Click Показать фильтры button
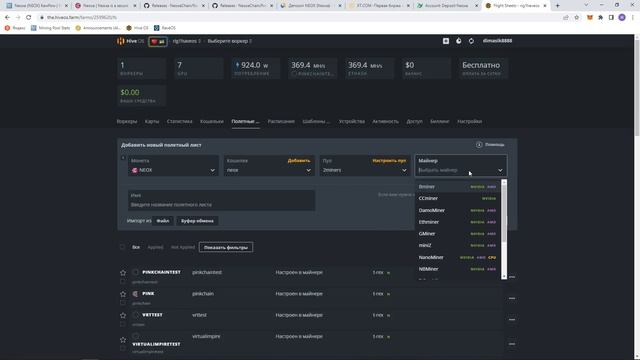Image resolution: width=640 pixels, height=360 pixels. click(x=226, y=247)
